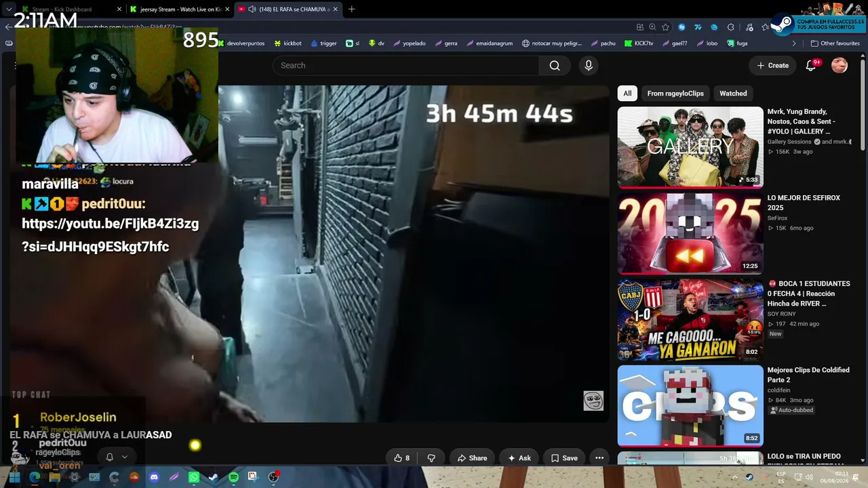Open SoundCloud from the taskbar

tap(134, 477)
